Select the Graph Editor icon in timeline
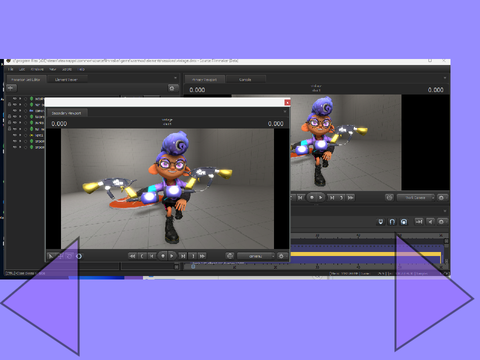The image size is (480, 360). pos(404,222)
